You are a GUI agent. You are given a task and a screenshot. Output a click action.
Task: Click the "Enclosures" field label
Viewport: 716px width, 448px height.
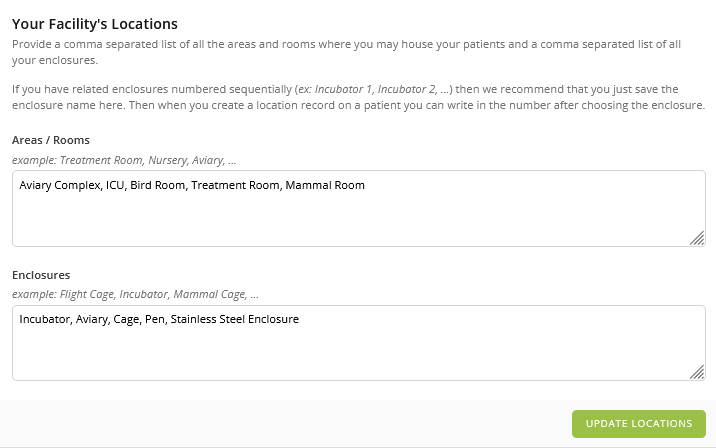tap(41, 274)
